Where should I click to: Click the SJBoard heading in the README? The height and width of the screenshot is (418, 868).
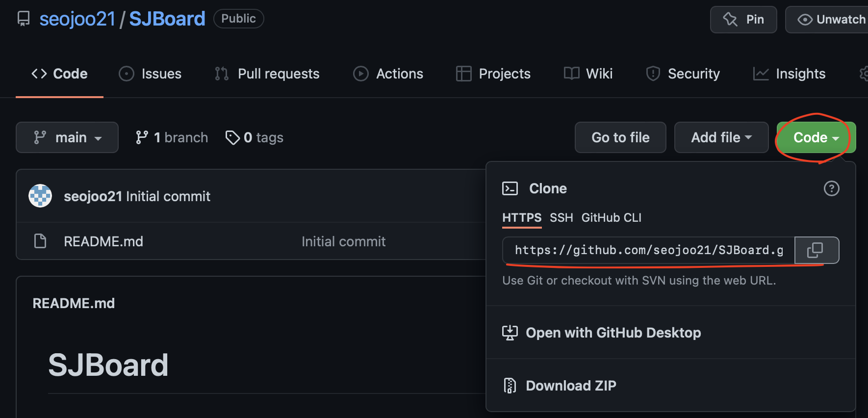pyautogui.click(x=108, y=365)
